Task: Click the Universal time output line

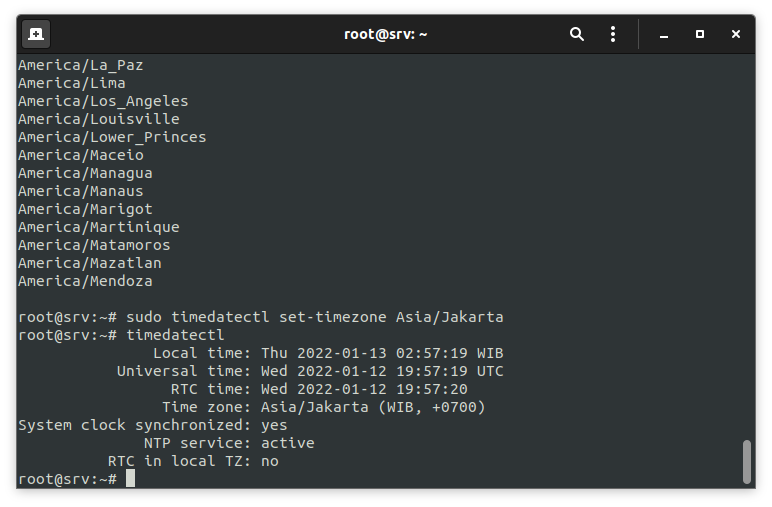Action: [310, 371]
